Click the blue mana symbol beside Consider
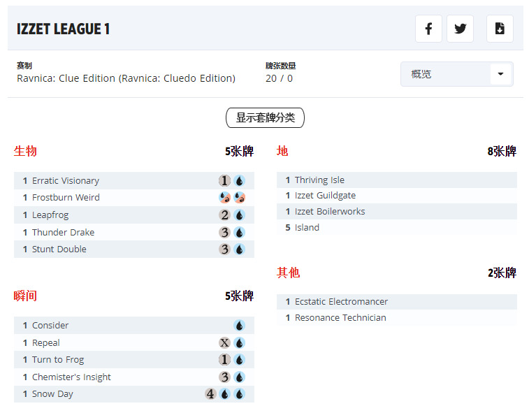 tap(239, 326)
